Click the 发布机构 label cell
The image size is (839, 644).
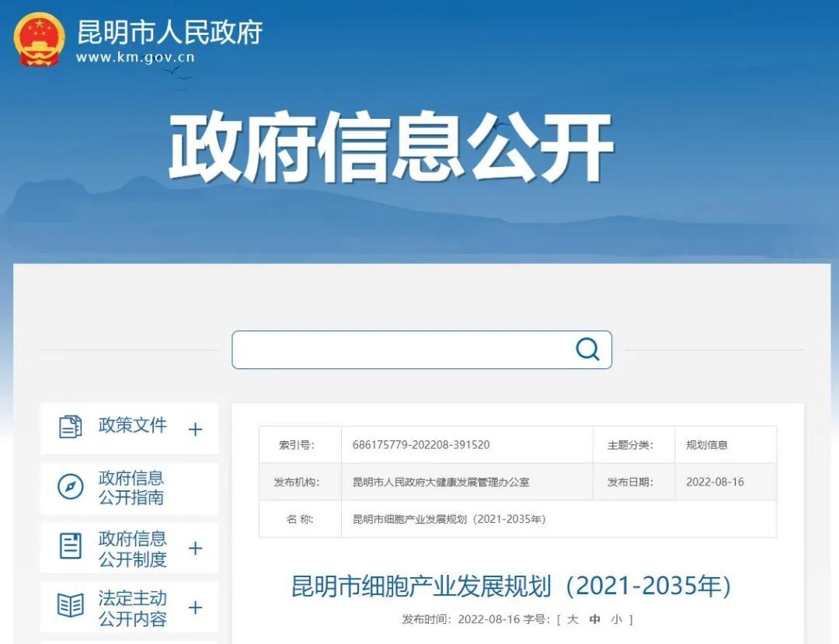[x=300, y=482]
